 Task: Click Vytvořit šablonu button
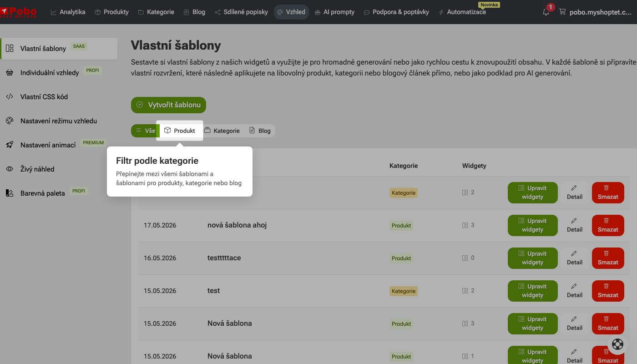point(168,105)
